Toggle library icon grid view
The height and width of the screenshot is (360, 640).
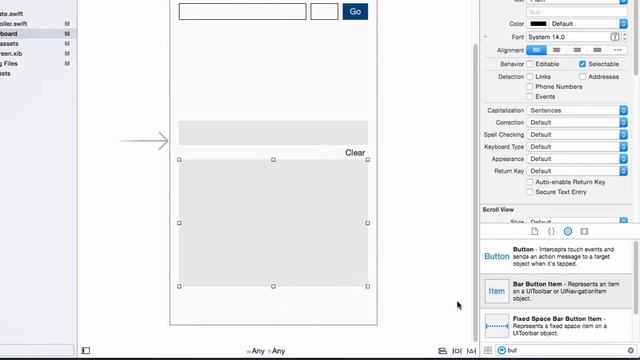(488, 350)
